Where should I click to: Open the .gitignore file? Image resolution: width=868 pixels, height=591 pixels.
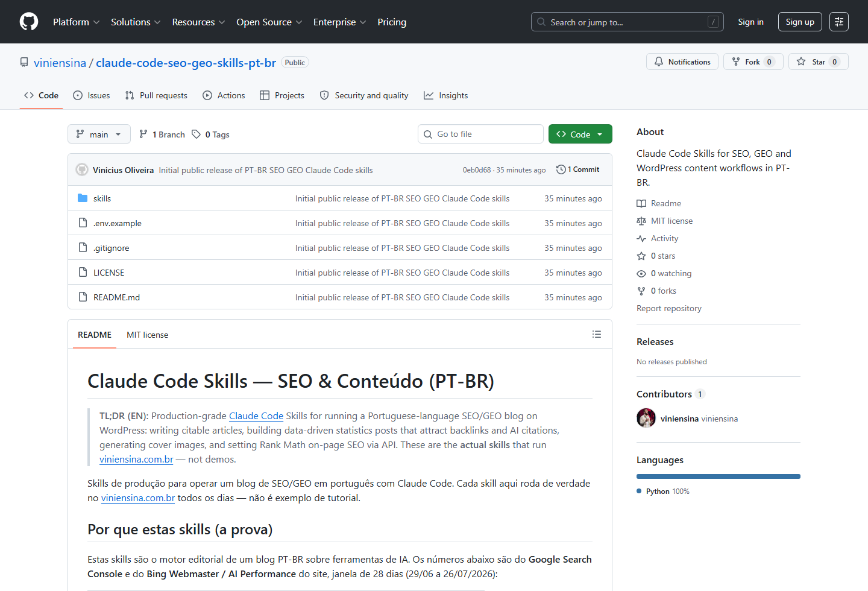(x=112, y=248)
